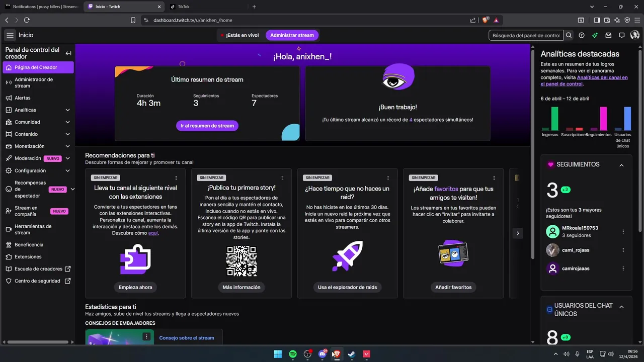
Task: Open the Twitch inbox icon
Action: point(608,35)
